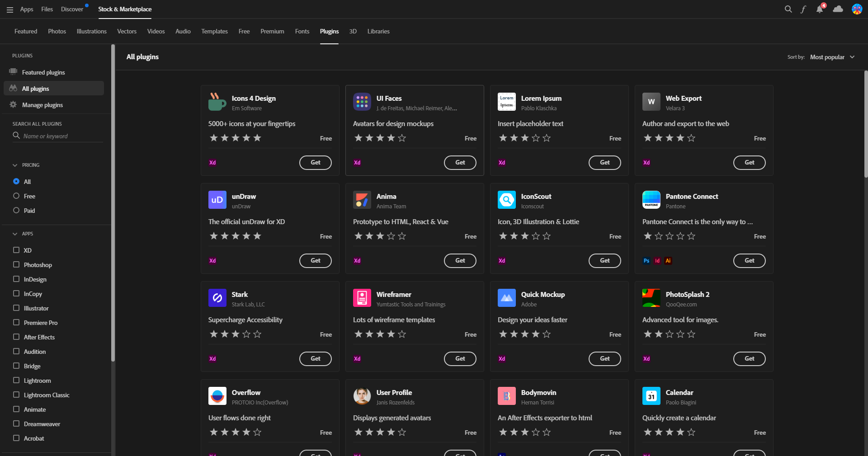This screenshot has height=456, width=868.
Task: Open the Templates tab
Action: (x=214, y=31)
